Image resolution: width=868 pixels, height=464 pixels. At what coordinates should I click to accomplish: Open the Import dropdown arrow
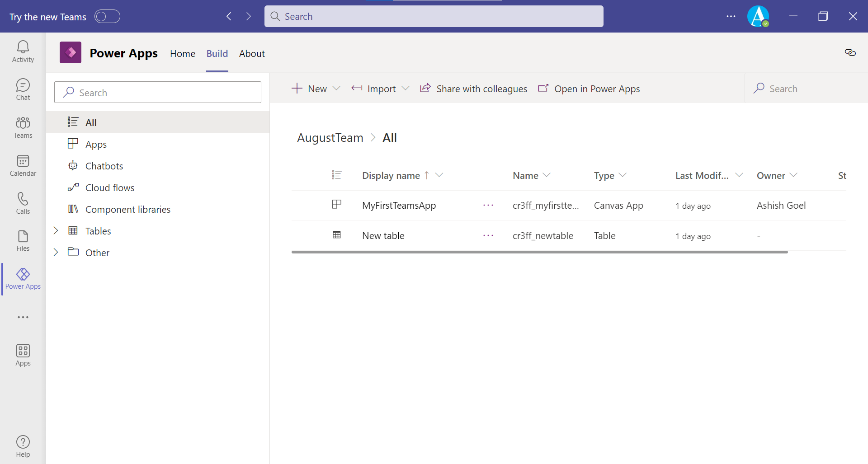coord(406,89)
